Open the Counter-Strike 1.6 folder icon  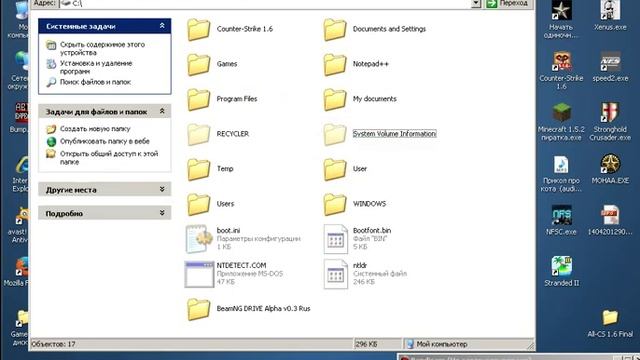coord(199,29)
